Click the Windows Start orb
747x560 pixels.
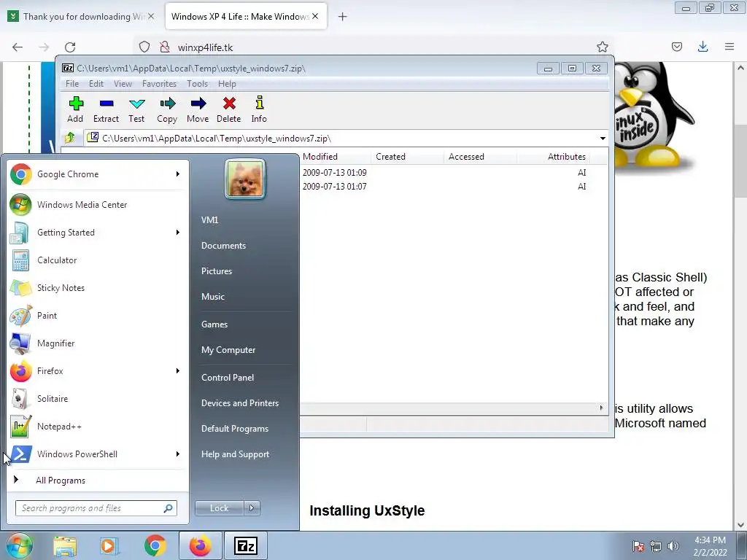(20, 545)
